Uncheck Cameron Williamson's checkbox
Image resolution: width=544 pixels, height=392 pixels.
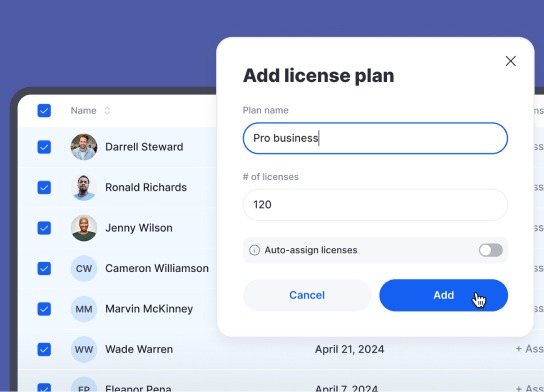(x=44, y=269)
